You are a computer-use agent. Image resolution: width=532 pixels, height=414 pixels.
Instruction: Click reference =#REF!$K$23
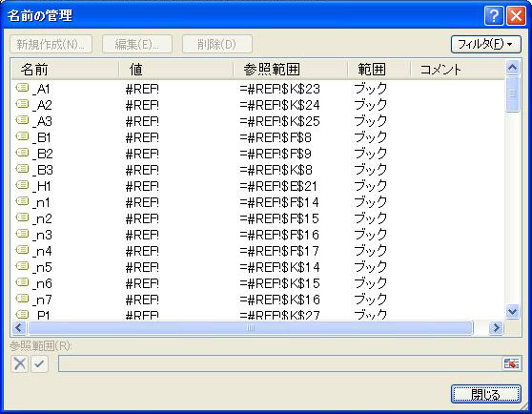pos(279,89)
